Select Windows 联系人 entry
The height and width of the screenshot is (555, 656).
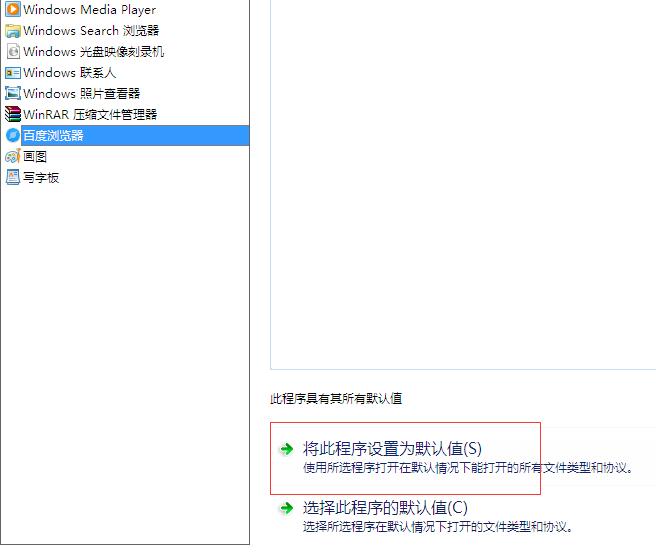point(69,72)
